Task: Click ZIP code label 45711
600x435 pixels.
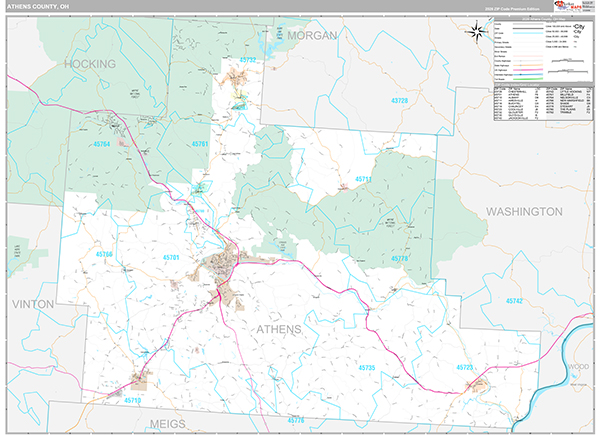Action: pos(364,179)
